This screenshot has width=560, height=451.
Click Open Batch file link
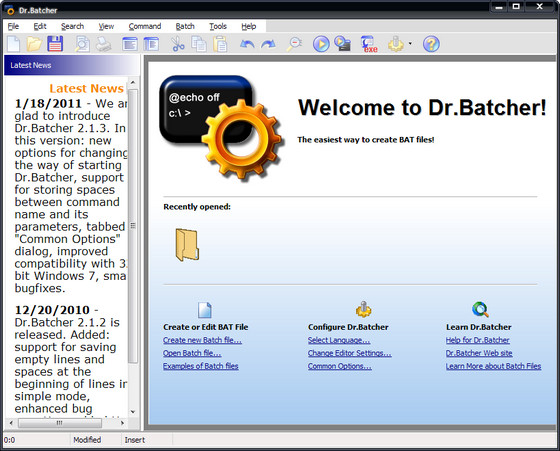pyautogui.click(x=192, y=353)
